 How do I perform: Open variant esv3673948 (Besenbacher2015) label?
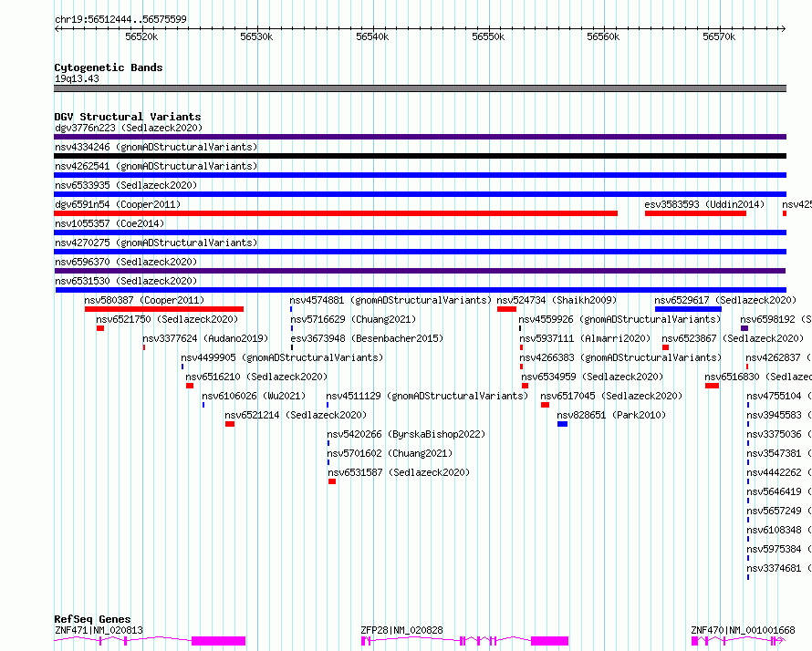pos(367,338)
